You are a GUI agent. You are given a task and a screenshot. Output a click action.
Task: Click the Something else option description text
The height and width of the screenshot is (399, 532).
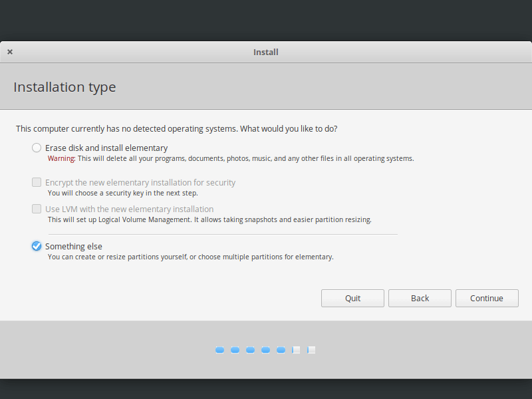click(190, 257)
